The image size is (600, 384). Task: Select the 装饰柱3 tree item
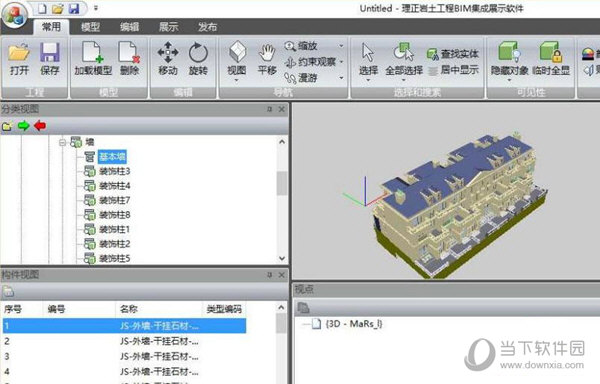(115, 171)
